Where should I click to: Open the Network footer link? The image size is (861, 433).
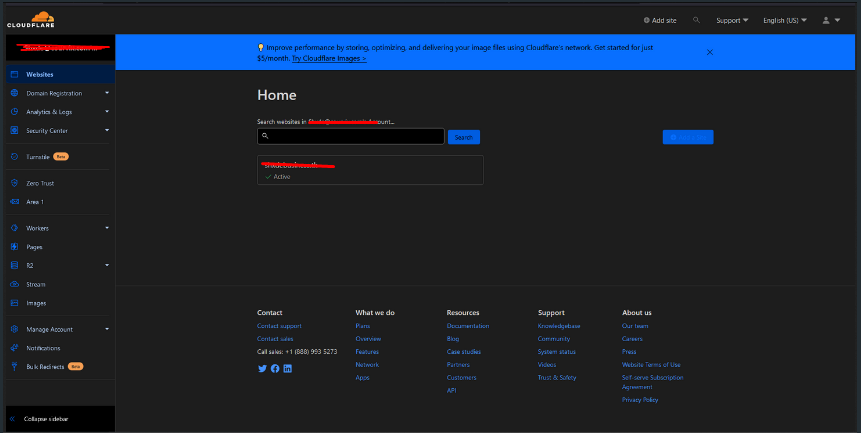click(367, 365)
